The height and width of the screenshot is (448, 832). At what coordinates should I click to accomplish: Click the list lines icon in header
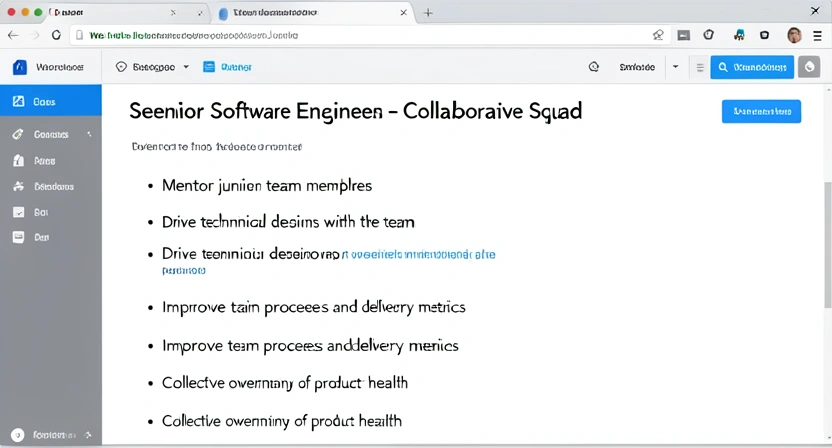pyautogui.click(x=700, y=67)
